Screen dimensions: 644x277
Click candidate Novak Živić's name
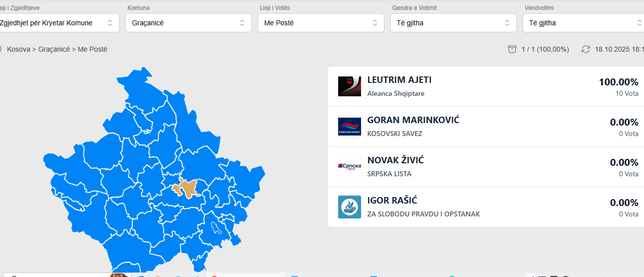395,160
